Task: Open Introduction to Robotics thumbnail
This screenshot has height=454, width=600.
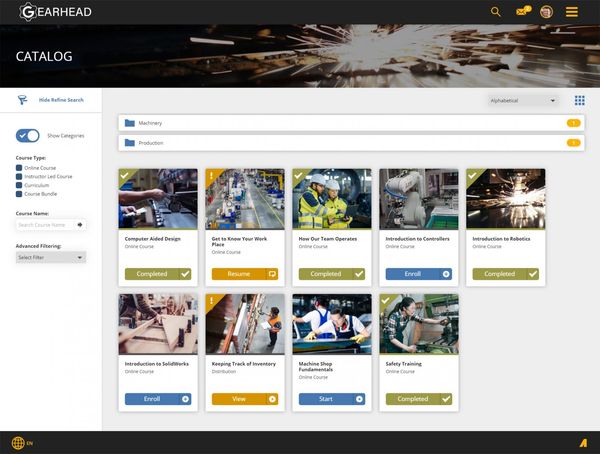Action: (505, 199)
